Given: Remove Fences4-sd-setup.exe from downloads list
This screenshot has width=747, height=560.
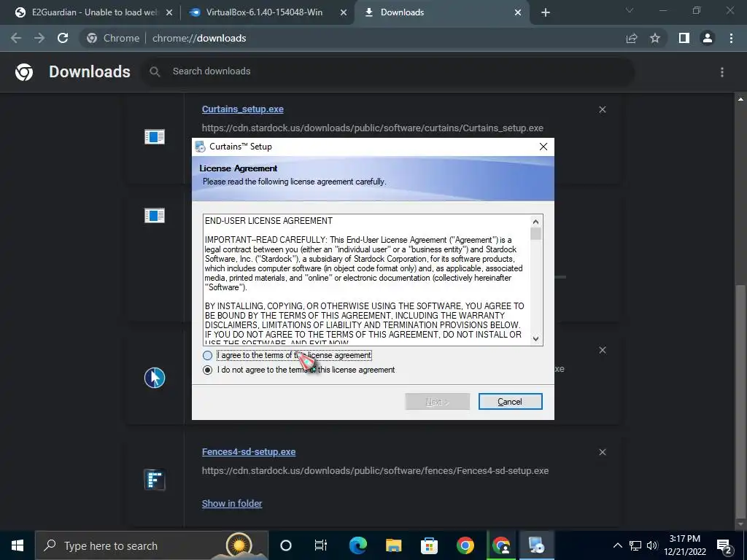Looking at the screenshot, I should pyautogui.click(x=602, y=452).
